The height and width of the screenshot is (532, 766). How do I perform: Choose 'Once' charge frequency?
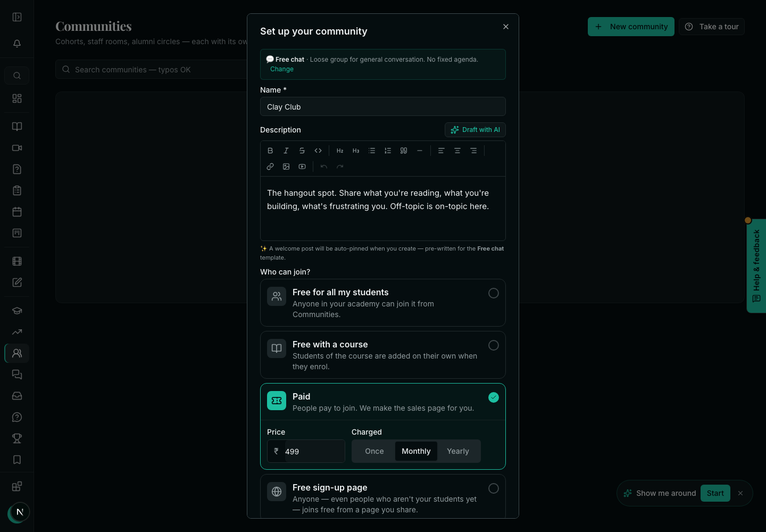tap(374, 451)
